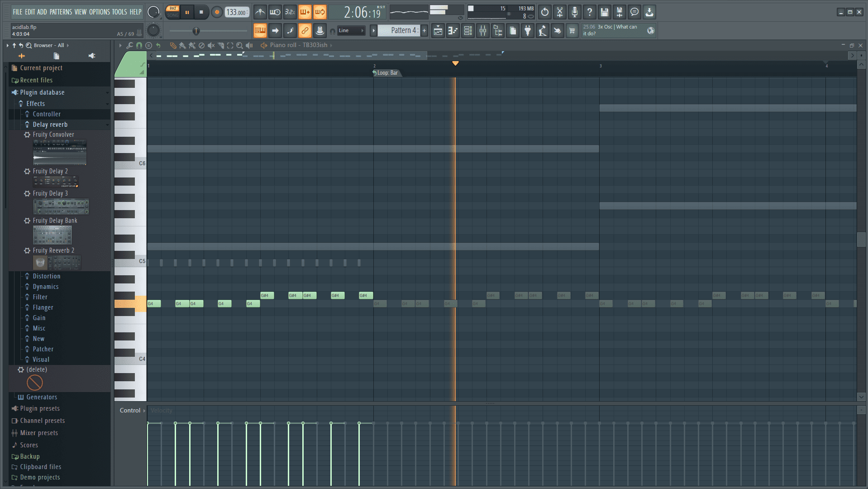Open the Playlist from the toolbar

coord(438,30)
